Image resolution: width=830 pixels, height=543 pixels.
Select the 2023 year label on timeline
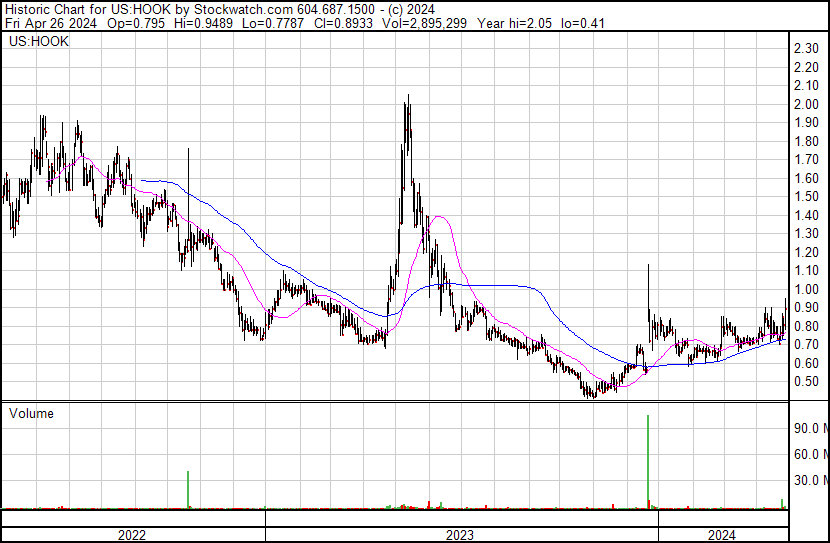(x=460, y=535)
